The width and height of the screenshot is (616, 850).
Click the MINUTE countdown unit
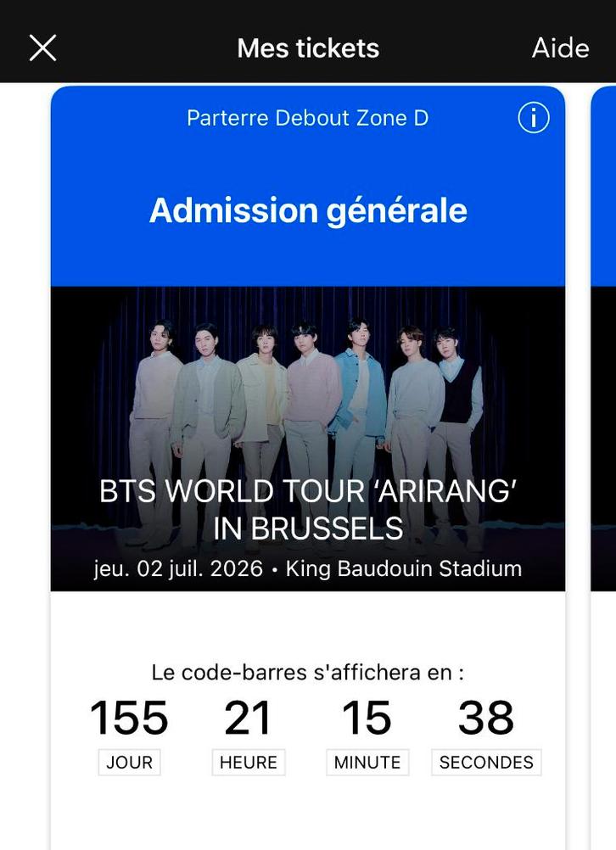[367, 762]
